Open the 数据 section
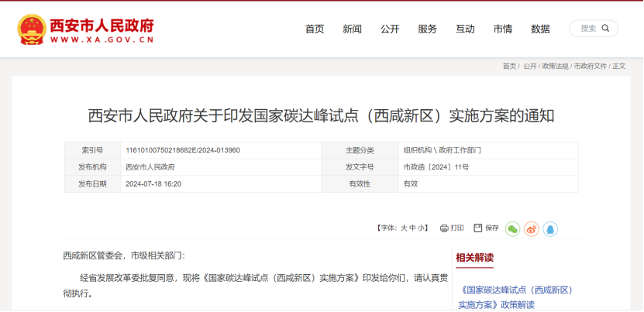This screenshot has height=312, width=644. pyautogui.click(x=540, y=29)
